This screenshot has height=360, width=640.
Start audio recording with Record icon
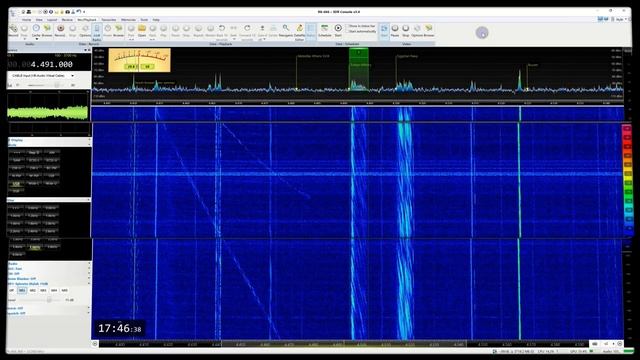tap(13, 31)
